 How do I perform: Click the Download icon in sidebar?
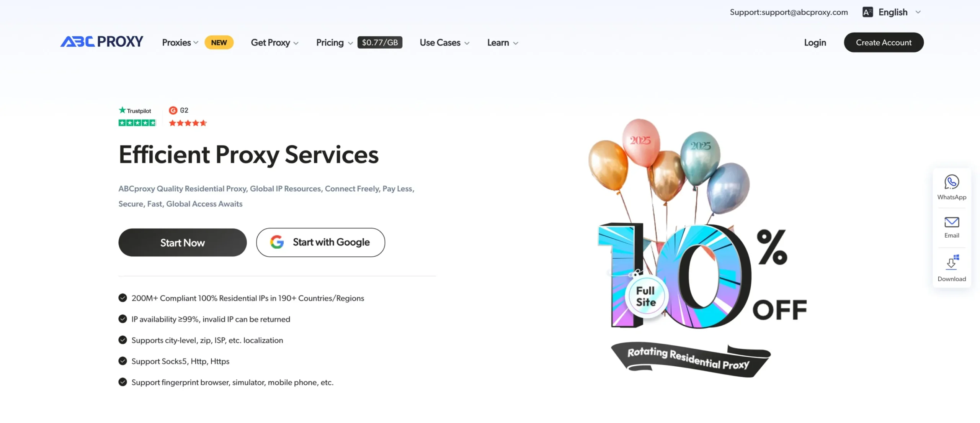tap(952, 262)
